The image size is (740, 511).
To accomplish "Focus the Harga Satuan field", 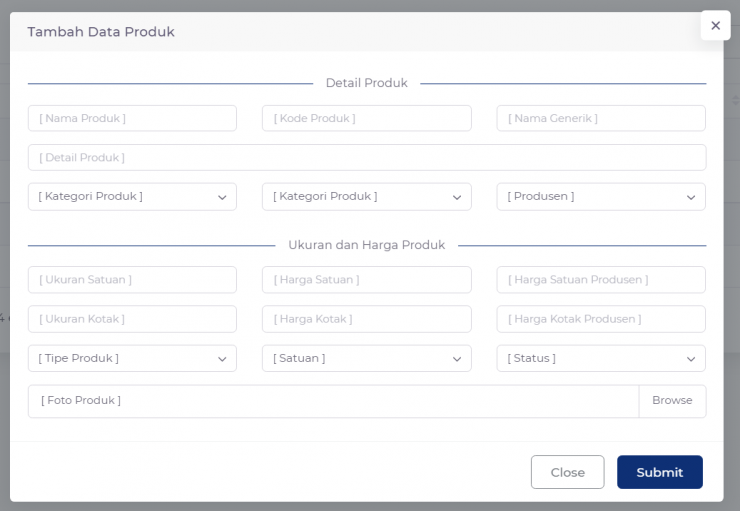I will point(367,280).
